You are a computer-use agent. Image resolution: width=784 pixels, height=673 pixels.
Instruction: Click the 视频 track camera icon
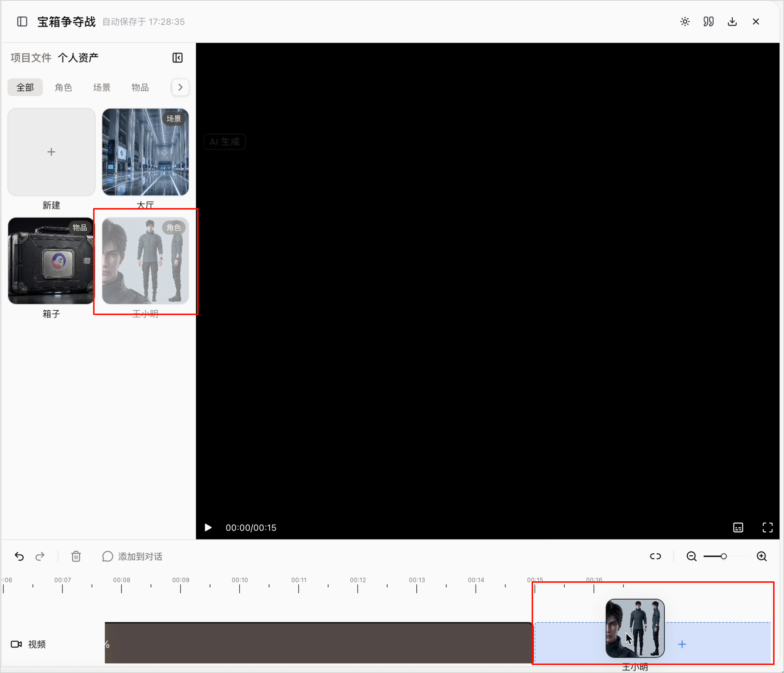tap(16, 644)
